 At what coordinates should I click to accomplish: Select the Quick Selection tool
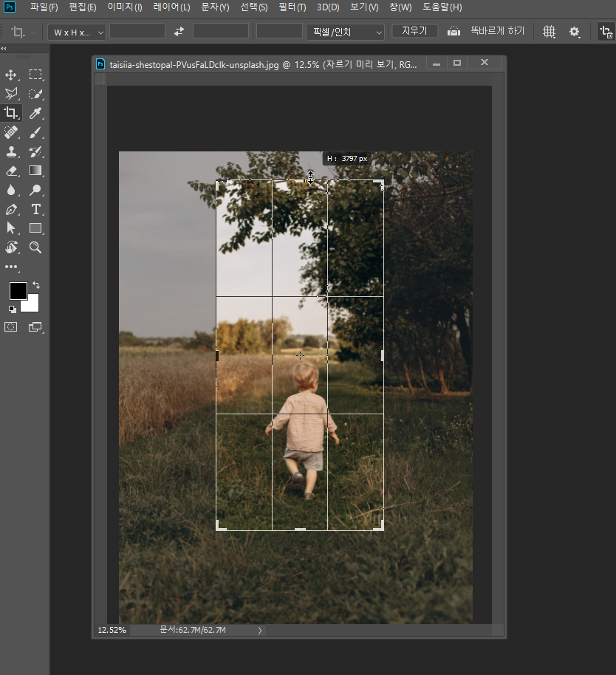[35, 94]
